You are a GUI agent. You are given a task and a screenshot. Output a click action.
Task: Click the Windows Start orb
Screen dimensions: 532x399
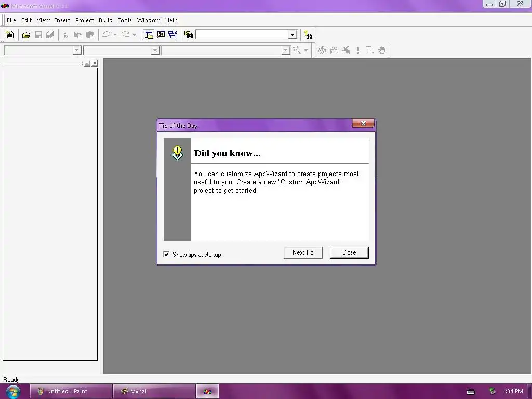click(12, 392)
